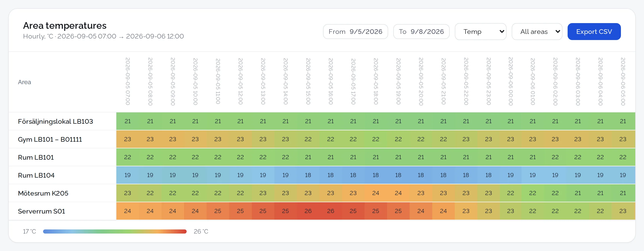
Task: Click Mötesrum K205 cell at 09-06 03:00
Action: click(578, 193)
